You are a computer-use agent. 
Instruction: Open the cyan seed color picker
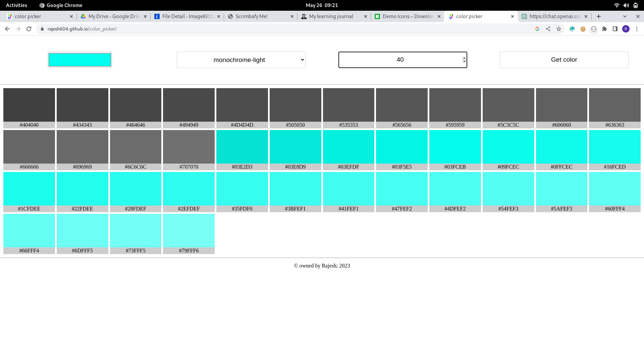click(x=80, y=60)
